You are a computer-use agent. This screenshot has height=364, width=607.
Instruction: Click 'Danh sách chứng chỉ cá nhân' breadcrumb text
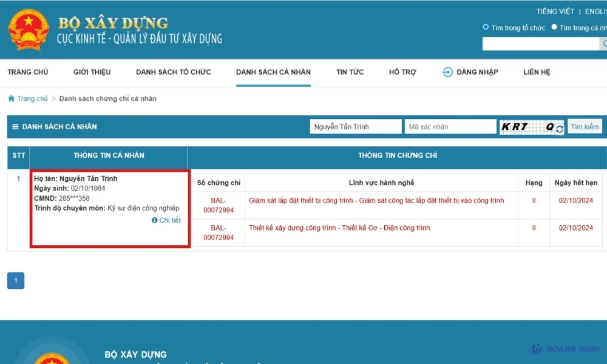[x=108, y=99]
